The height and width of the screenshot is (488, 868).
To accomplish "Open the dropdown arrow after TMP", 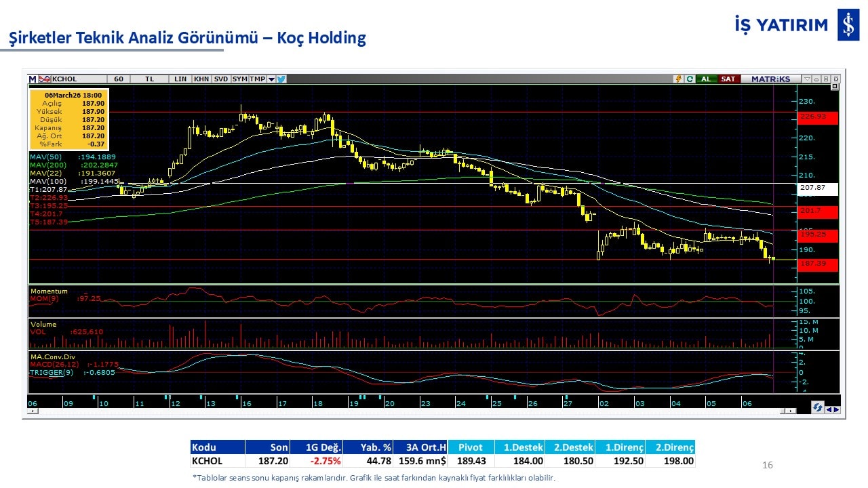I will click(271, 79).
